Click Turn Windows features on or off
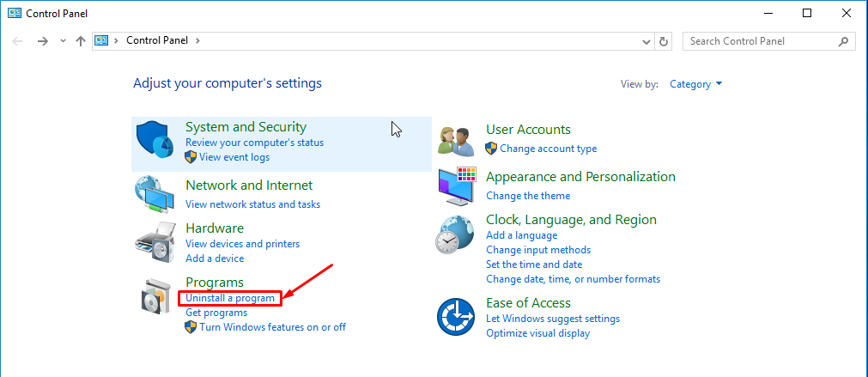This screenshot has width=868, height=377. [272, 327]
